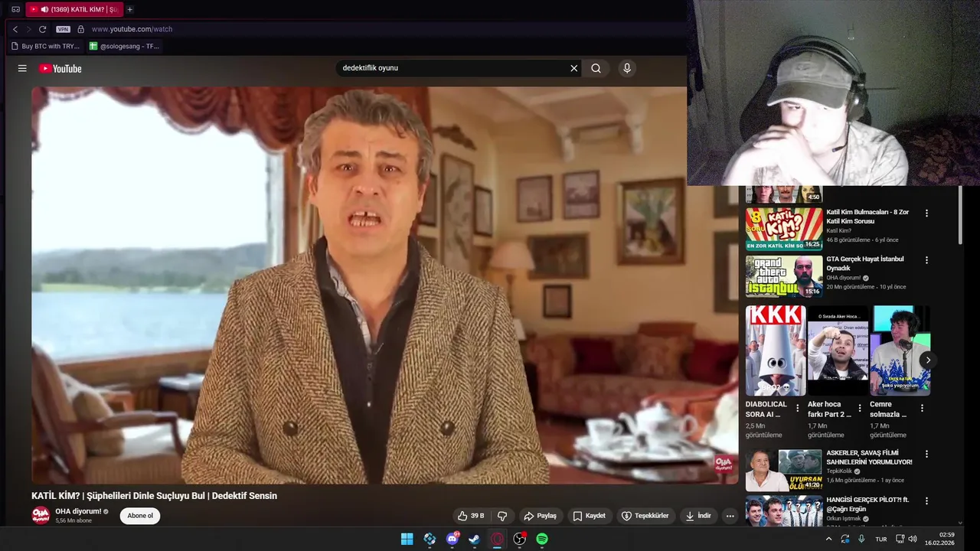Open 'Katil Kim Bulmacaları - 8 Zor' title
The image size is (980, 551).
(x=867, y=217)
